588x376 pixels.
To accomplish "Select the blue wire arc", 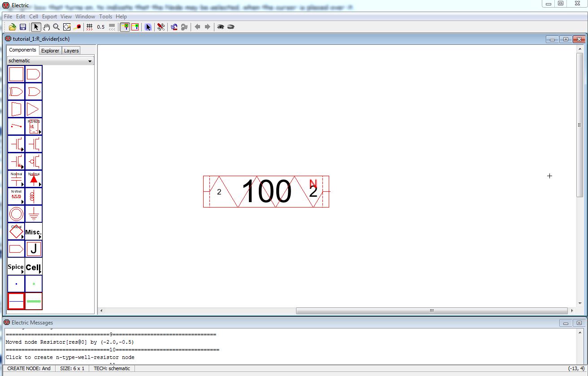I will tap(16, 301).
